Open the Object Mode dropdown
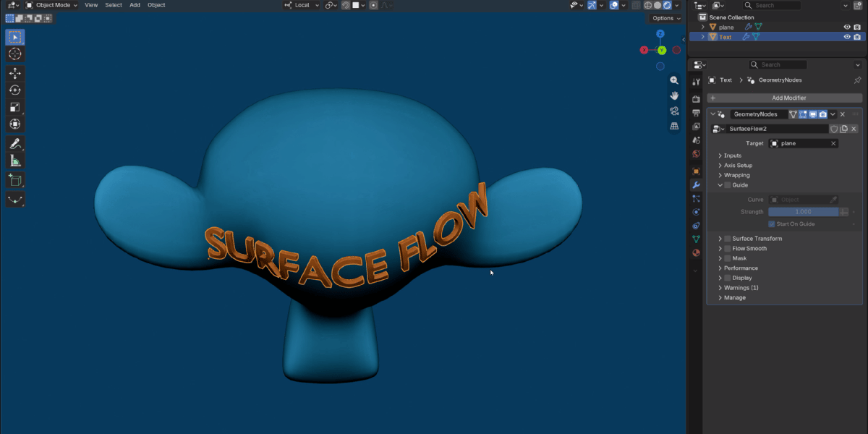The width and height of the screenshot is (868, 434). click(52, 5)
